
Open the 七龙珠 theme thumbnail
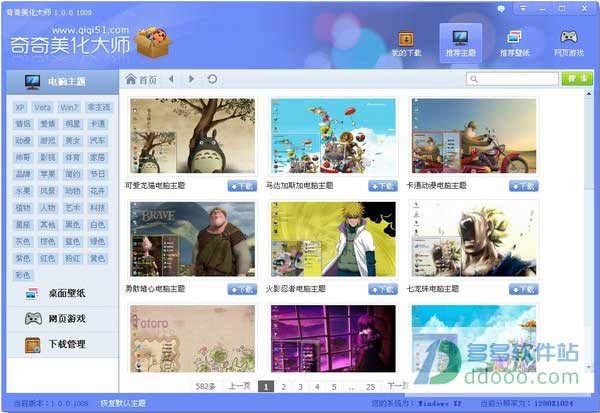[474, 239]
